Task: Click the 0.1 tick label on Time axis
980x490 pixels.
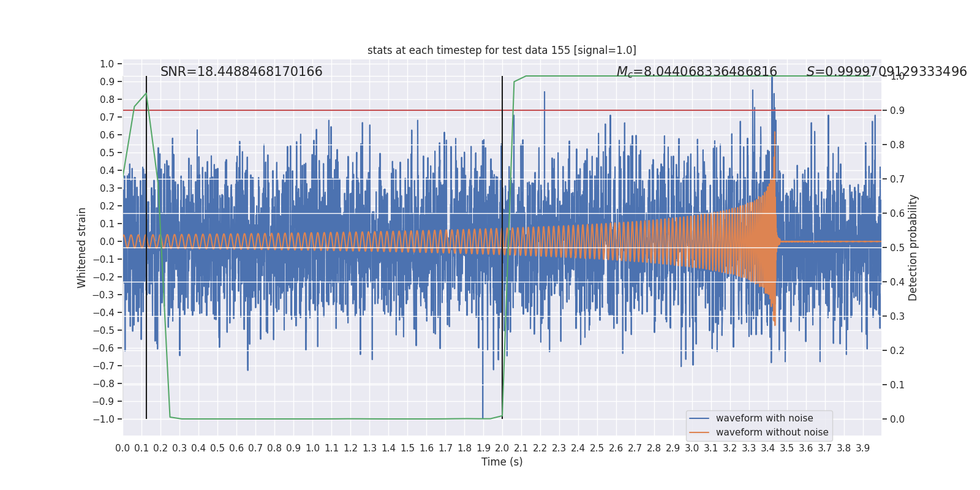Action: (x=141, y=448)
